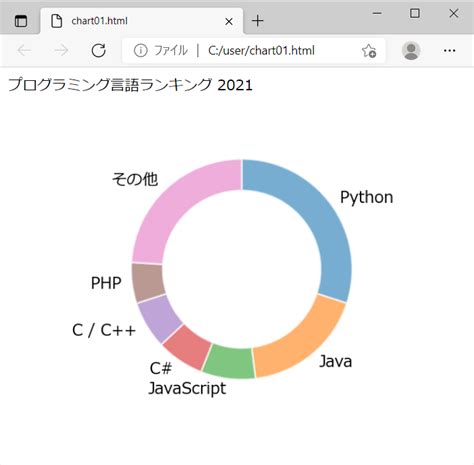
Task: View site information icon in address bar
Action: coord(140,51)
